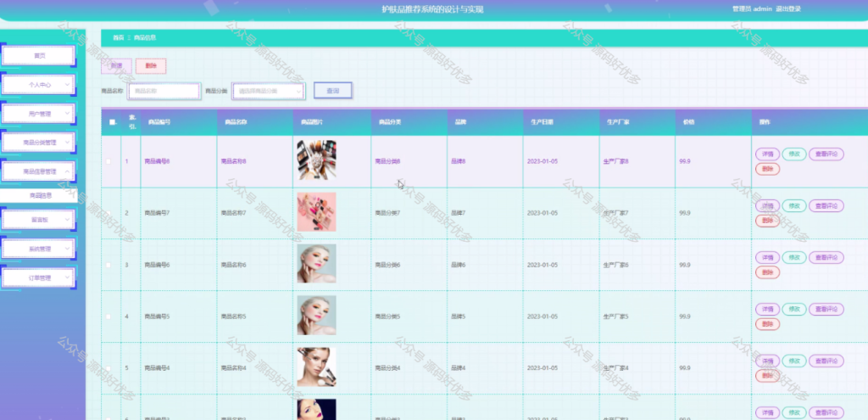The image size is (868, 420).
Task: Tick the select-all checkbox in table header
Action: (113, 122)
